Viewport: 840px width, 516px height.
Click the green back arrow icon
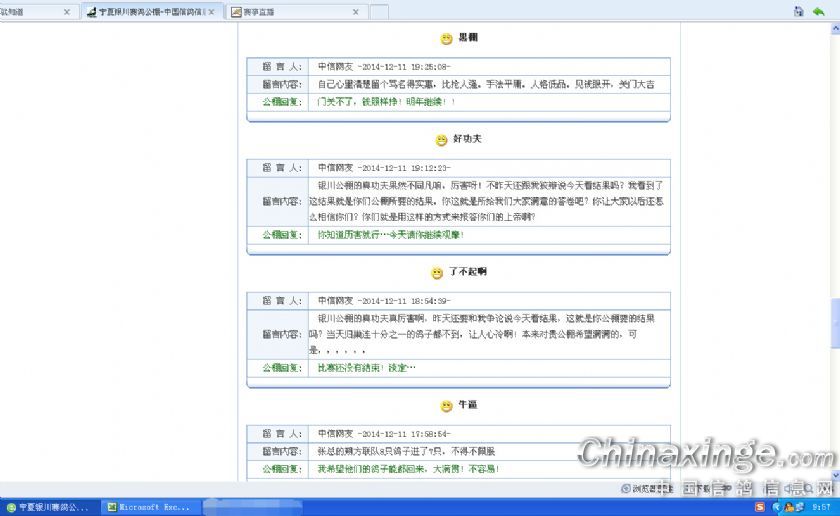818,11
